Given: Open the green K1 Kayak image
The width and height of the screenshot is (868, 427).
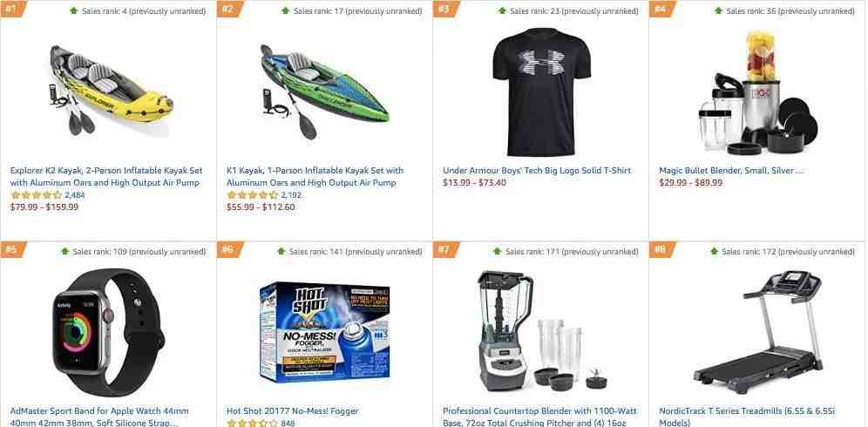Looking at the screenshot, I should (325, 91).
